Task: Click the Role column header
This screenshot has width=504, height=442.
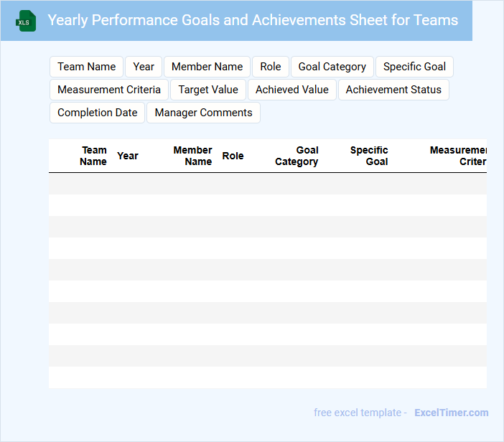Action: 233,156
